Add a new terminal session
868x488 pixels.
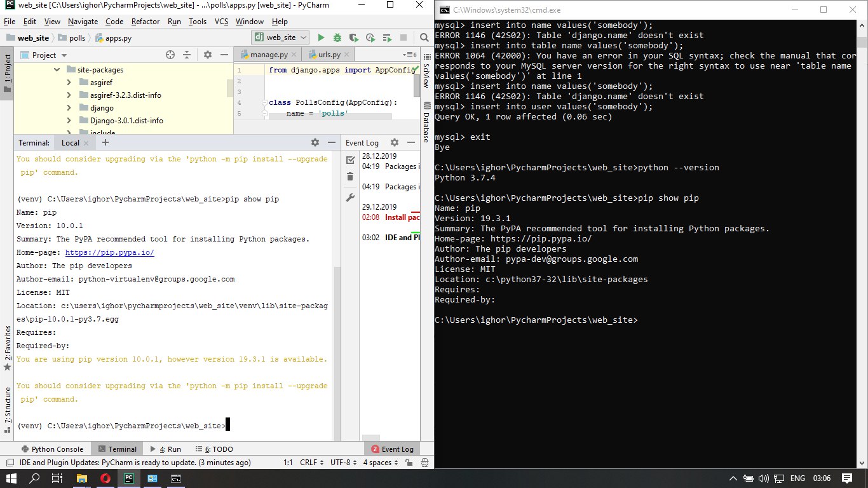[x=105, y=143]
